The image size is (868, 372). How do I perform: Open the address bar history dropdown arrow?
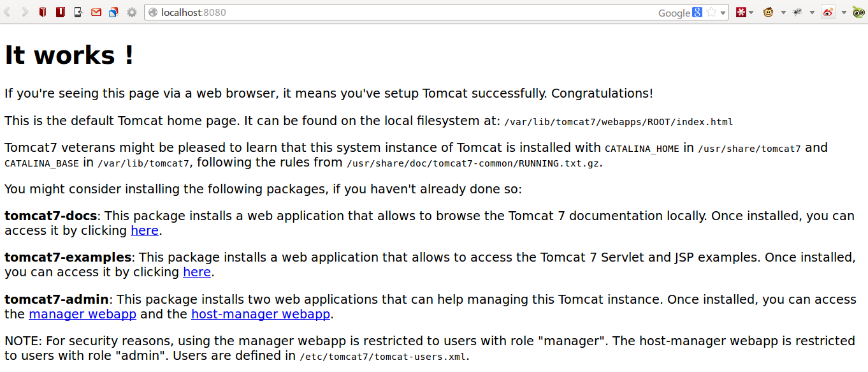click(723, 13)
